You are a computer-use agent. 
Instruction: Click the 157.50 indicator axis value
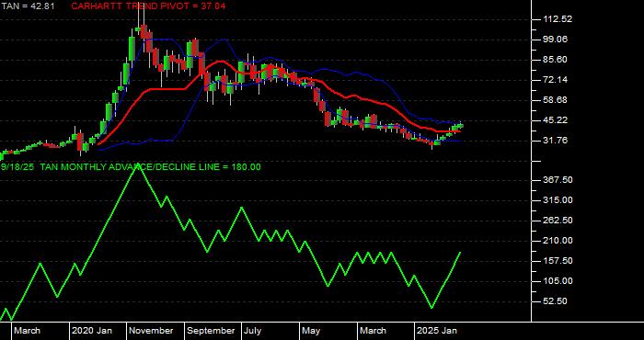tap(558, 261)
